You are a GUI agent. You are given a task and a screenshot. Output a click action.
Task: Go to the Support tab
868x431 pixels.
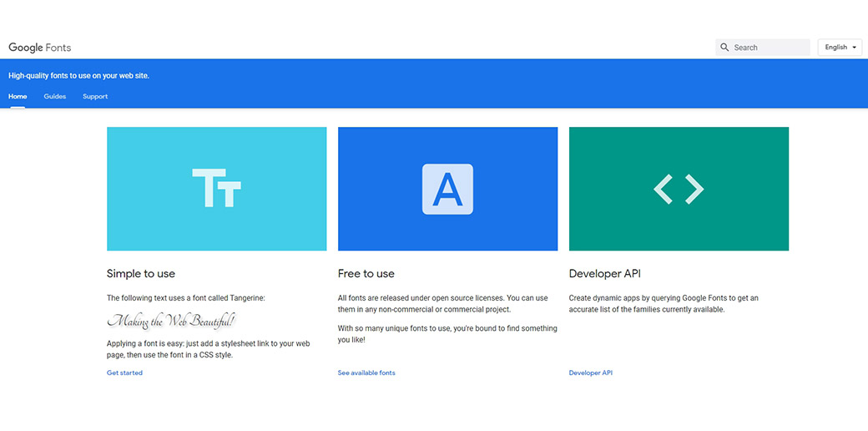point(95,96)
